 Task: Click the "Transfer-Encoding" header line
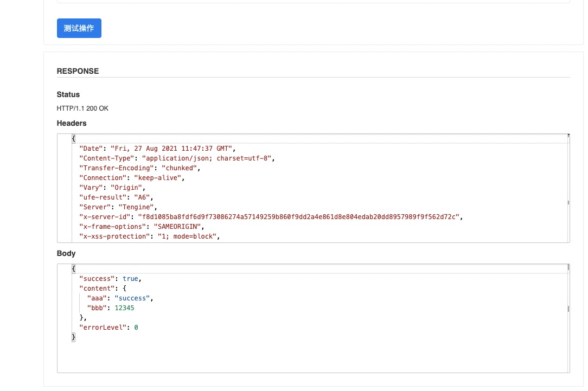[x=140, y=168]
